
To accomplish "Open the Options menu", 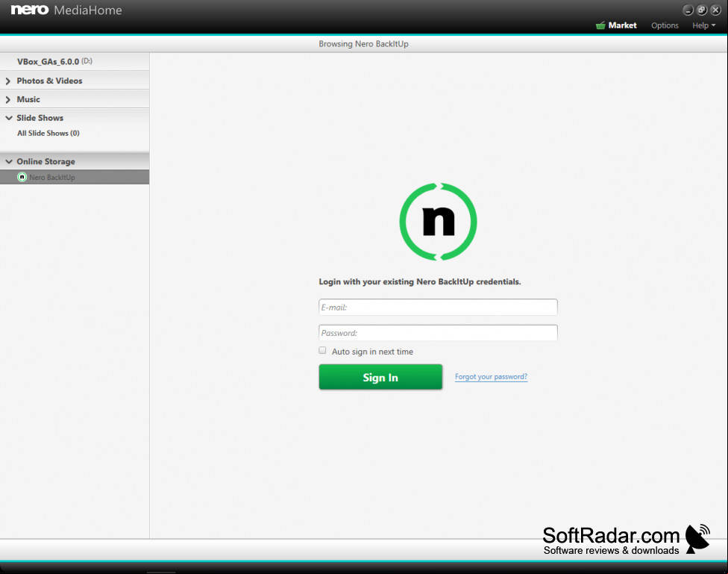I will click(665, 25).
